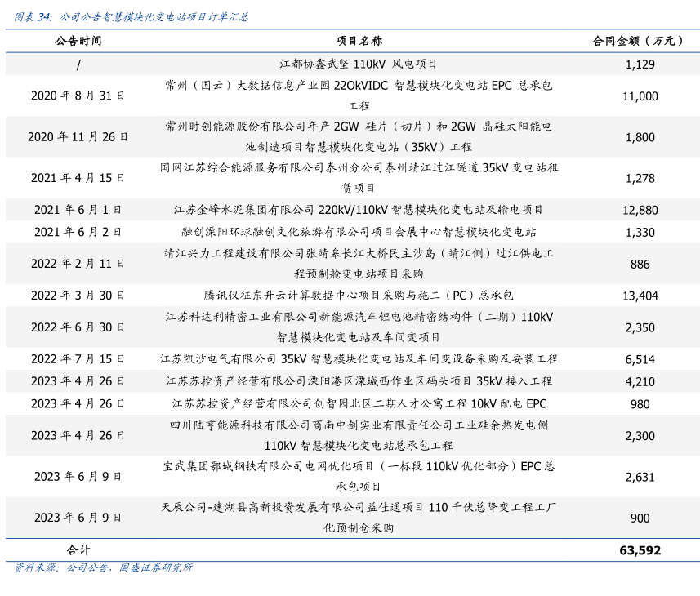Click the 10kV 配电 EPC project cell
Screen dimensions: 700x596
point(359,403)
